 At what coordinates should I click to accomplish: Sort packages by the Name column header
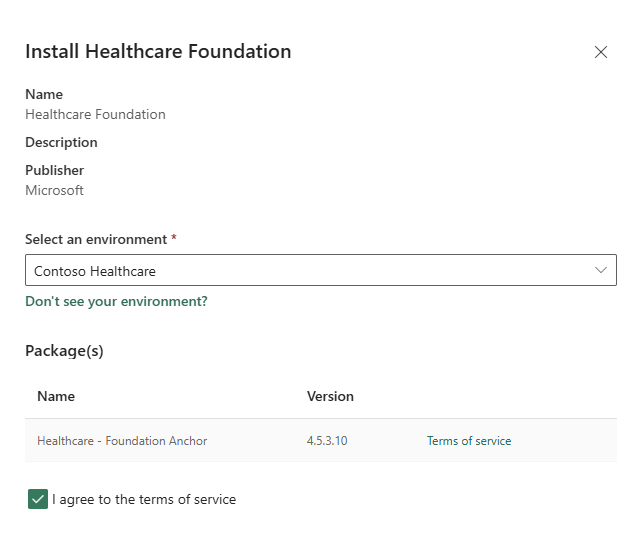click(56, 396)
